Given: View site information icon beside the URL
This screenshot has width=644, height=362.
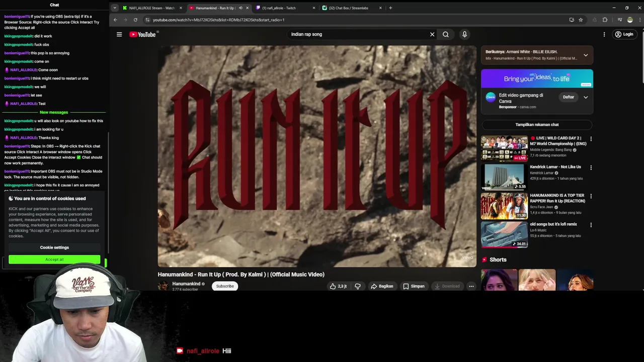Looking at the screenshot, I should tap(147, 20).
